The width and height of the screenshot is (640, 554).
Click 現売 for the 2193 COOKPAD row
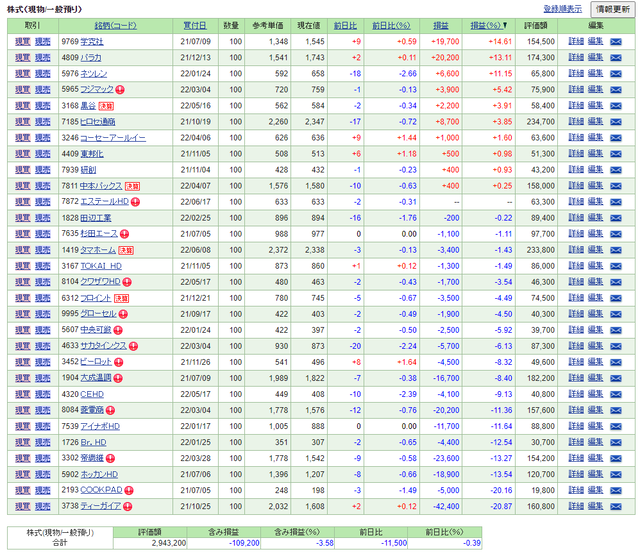(x=42, y=490)
